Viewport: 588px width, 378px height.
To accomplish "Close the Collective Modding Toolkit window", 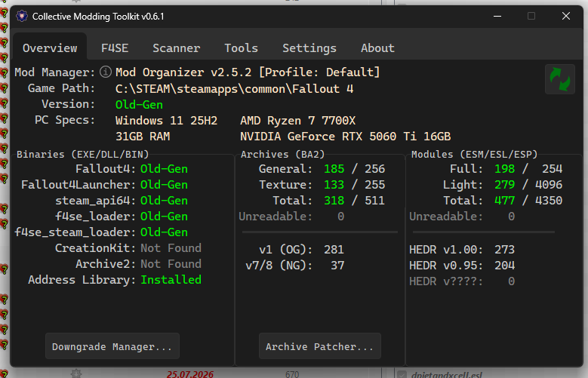I will (566, 16).
